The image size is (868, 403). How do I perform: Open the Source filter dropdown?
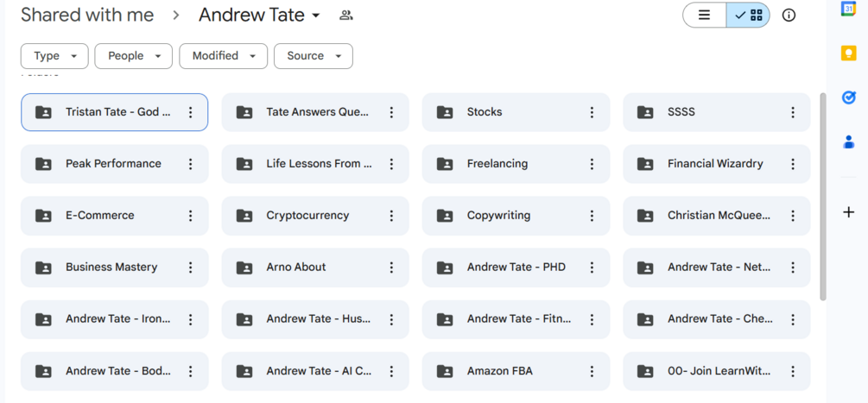(314, 56)
